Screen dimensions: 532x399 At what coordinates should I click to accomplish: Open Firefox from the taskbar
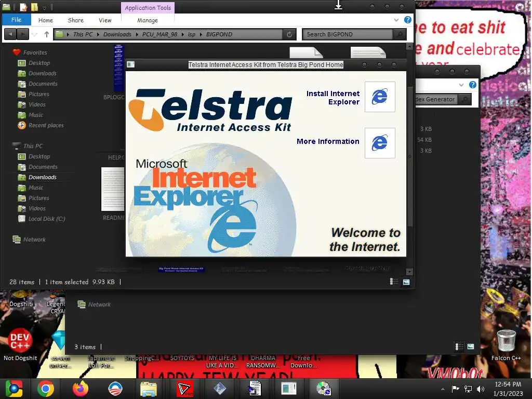tap(81, 389)
